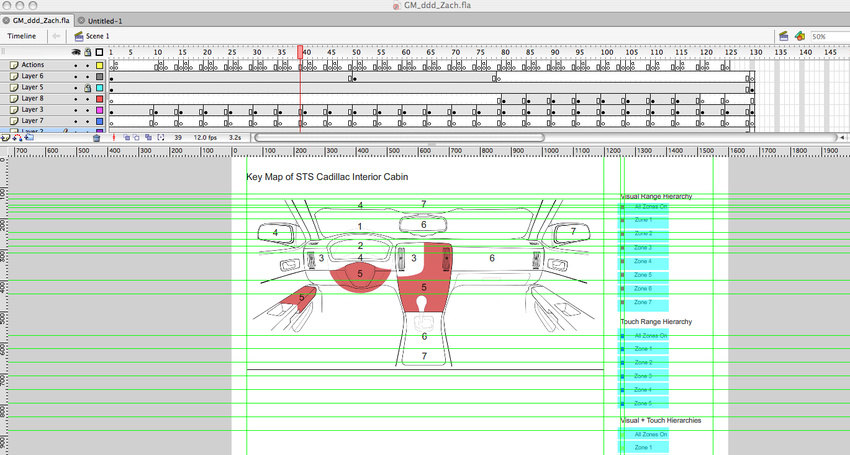The width and height of the screenshot is (850, 455).
Task: Select the Actions layer name
Action: pos(33,65)
